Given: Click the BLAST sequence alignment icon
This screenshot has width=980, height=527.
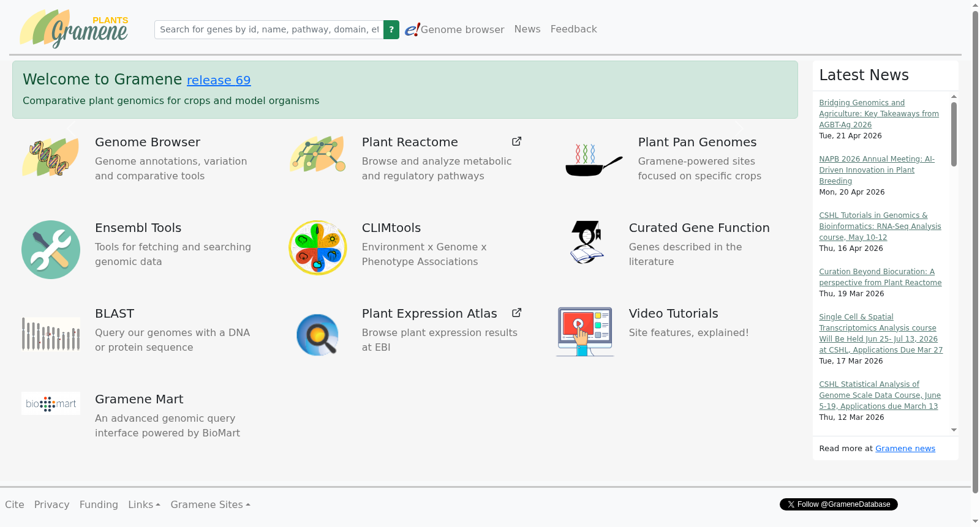Looking at the screenshot, I should pyautogui.click(x=51, y=334).
